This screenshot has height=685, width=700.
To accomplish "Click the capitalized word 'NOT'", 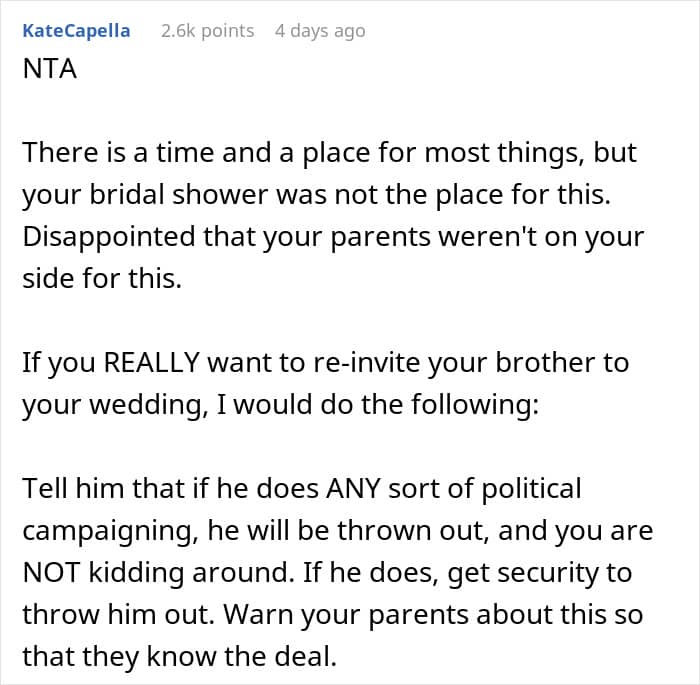I will point(50,572).
